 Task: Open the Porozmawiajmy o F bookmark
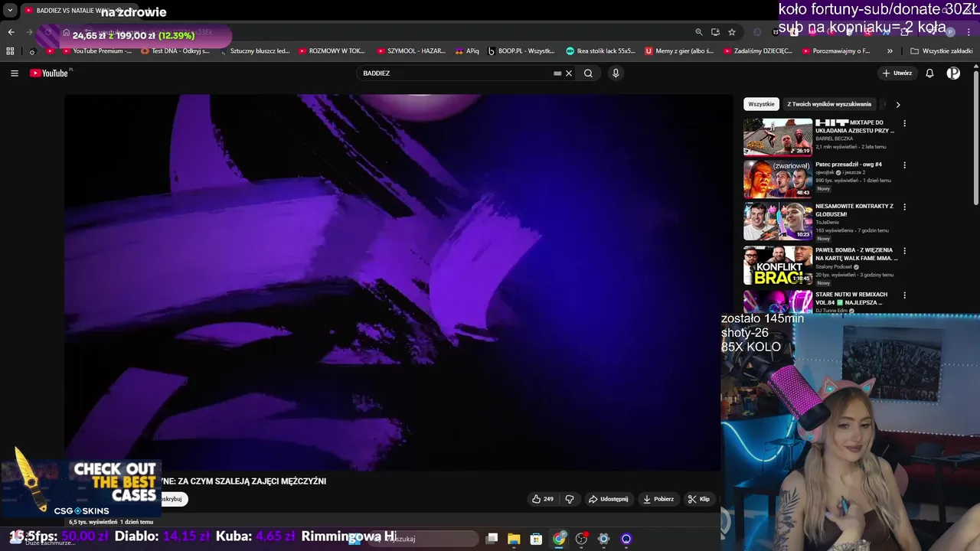(836, 51)
